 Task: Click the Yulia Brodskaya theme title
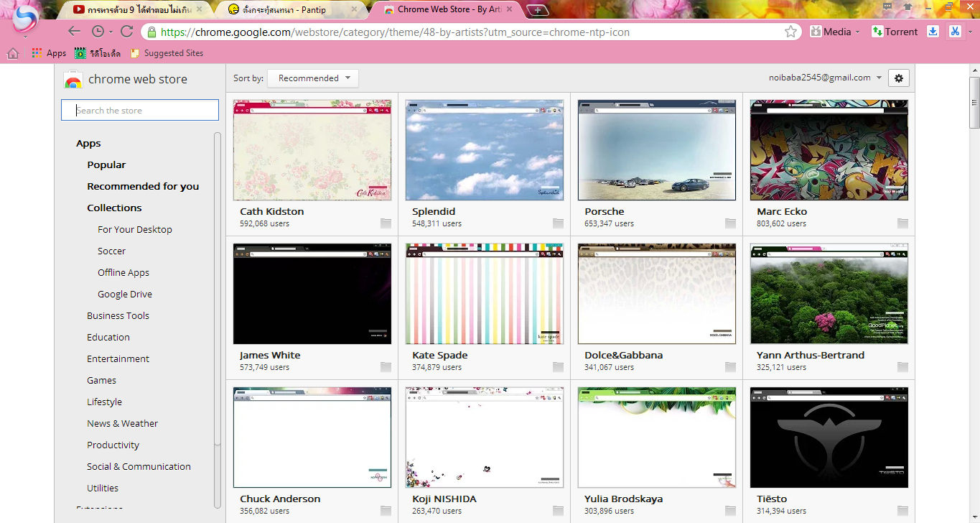624,499
